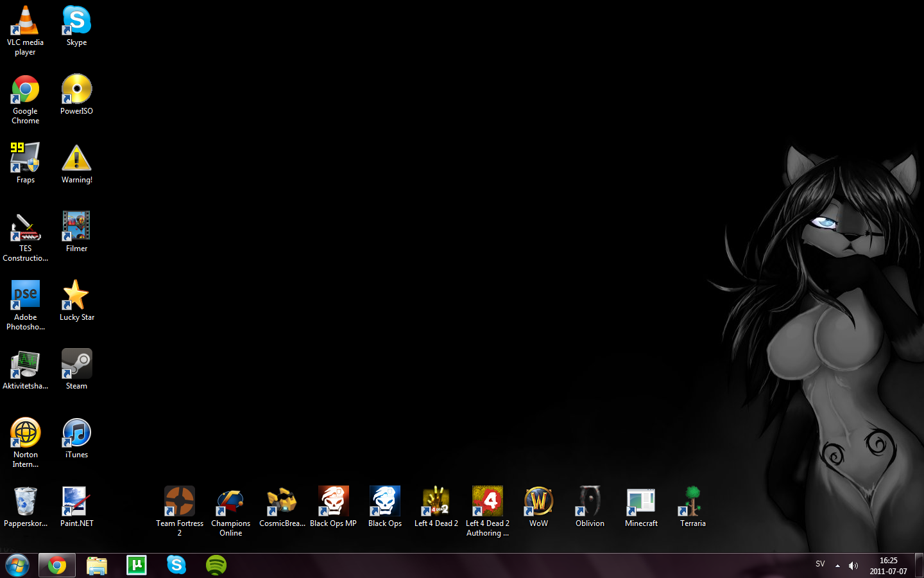Select the Adobe Photoshop Elements shortcut
The height and width of the screenshot is (578, 924).
26,306
